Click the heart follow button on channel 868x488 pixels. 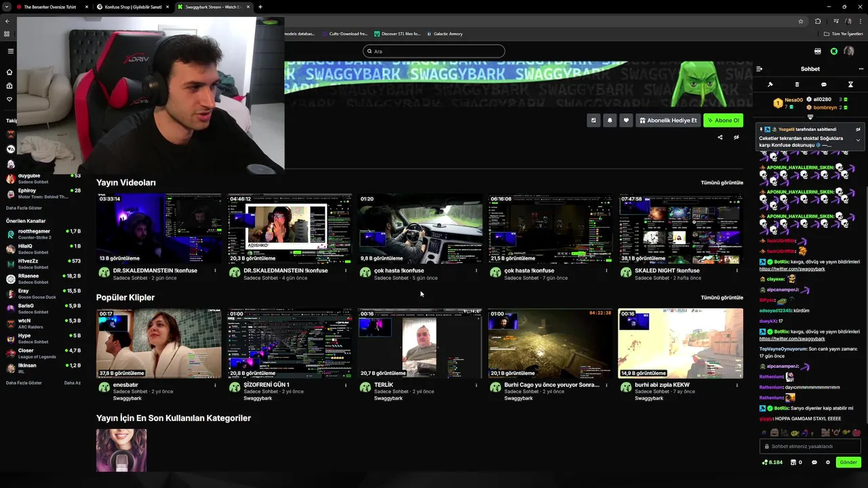coord(626,120)
